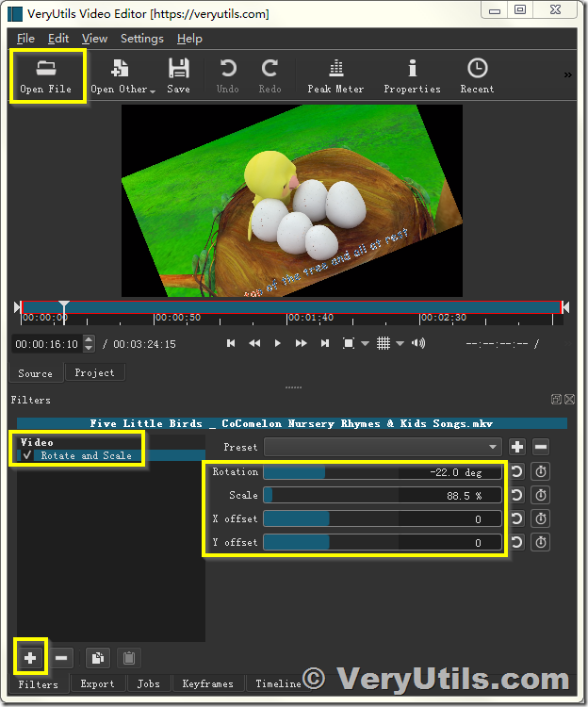Switch to the Keyframes tab
The image size is (588, 707).
(x=208, y=683)
